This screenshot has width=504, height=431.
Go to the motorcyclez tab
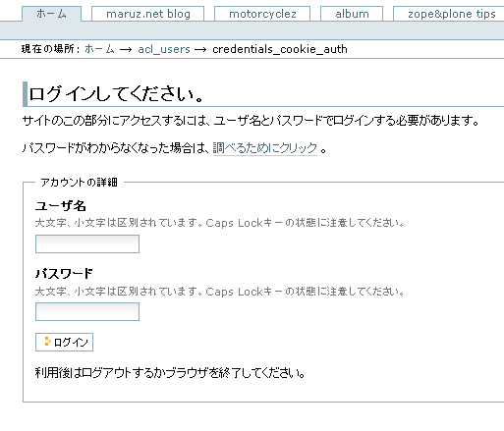point(262,14)
